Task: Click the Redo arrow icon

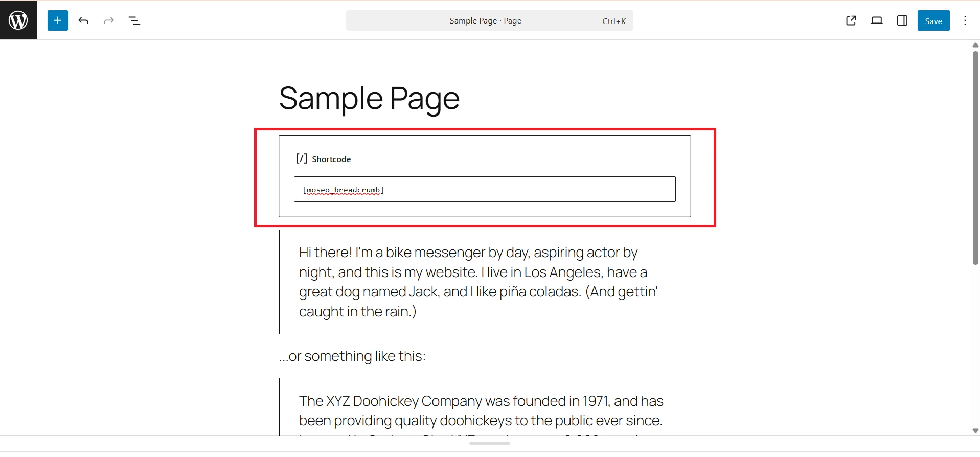Action: [108, 20]
